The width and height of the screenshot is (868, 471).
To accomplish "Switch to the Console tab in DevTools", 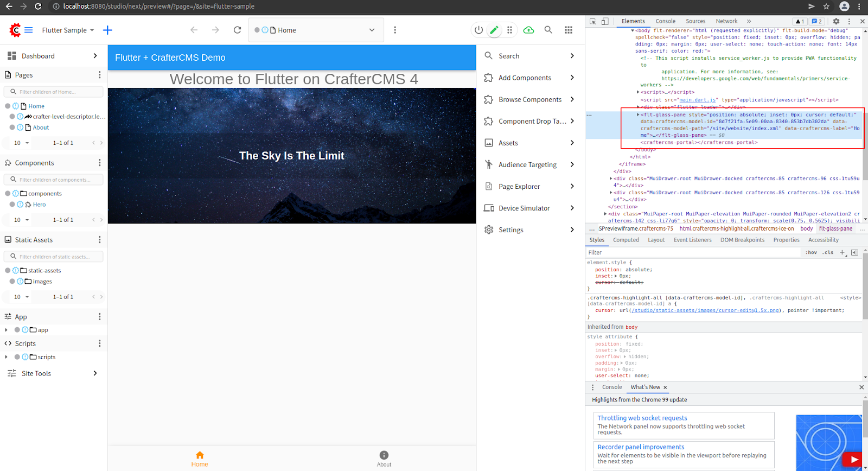I will pos(665,21).
